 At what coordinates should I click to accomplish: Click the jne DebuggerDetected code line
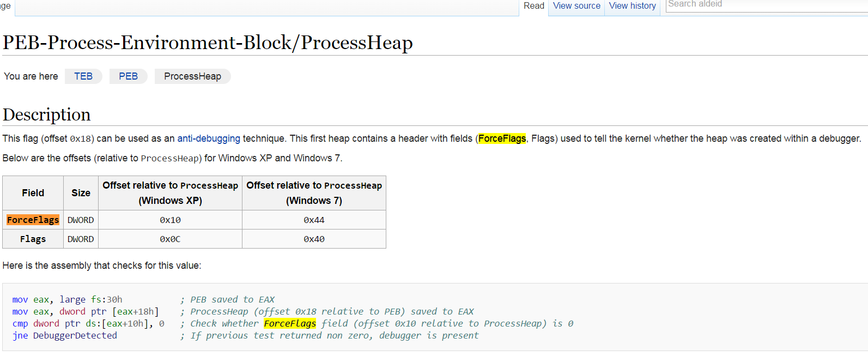click(65, 335)
